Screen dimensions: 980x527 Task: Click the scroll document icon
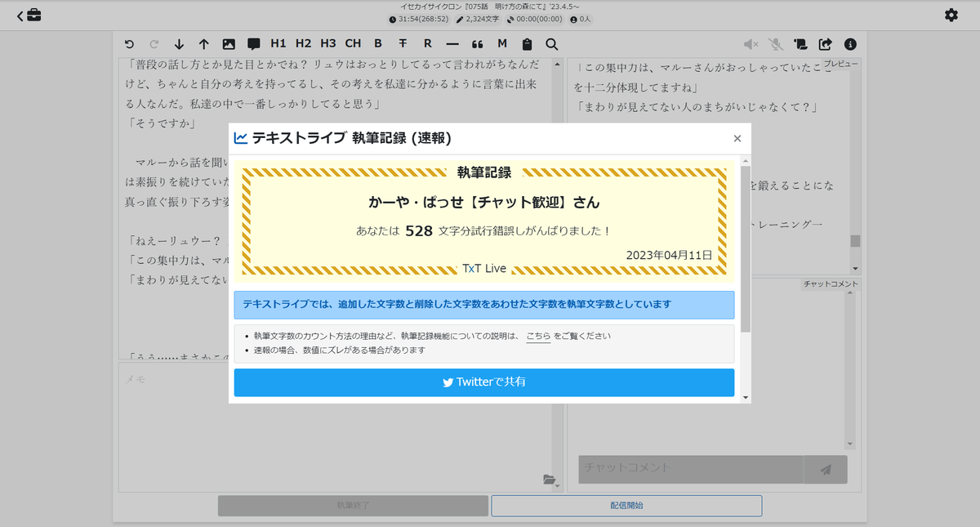coord(800,44)
